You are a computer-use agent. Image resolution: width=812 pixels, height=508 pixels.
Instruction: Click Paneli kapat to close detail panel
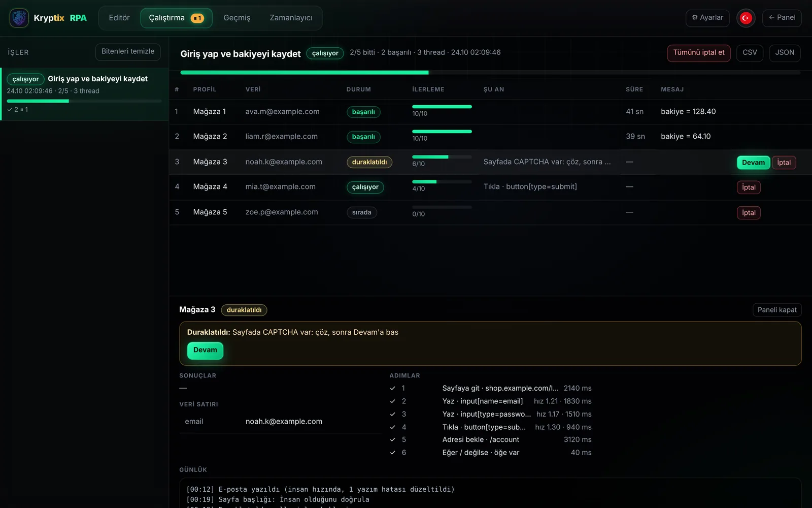coord(777,310)
